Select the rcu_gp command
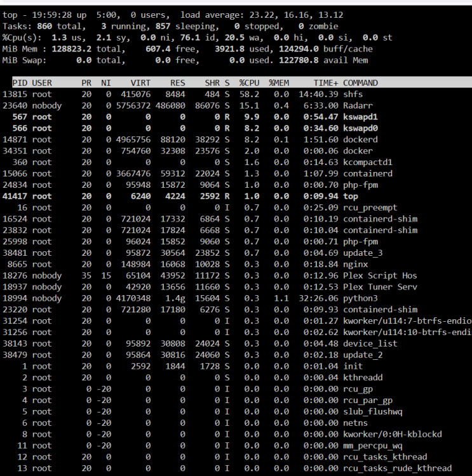Image resolution: width=472 pixels, height=476 pixels. (x=358, y=389)
